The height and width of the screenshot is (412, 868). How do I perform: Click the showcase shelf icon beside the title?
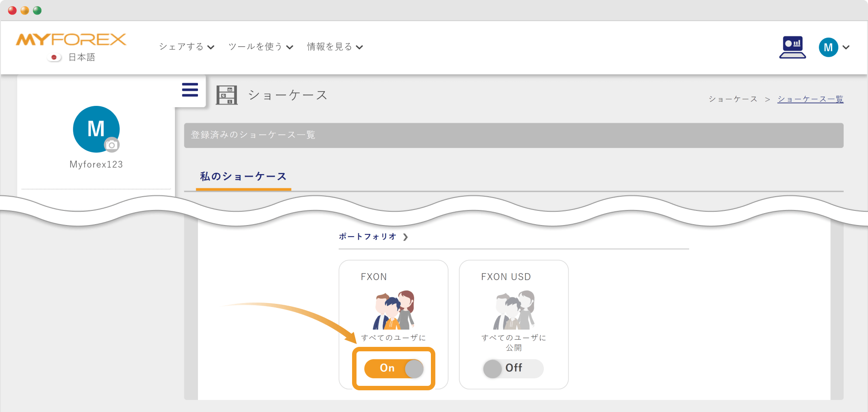227,95
